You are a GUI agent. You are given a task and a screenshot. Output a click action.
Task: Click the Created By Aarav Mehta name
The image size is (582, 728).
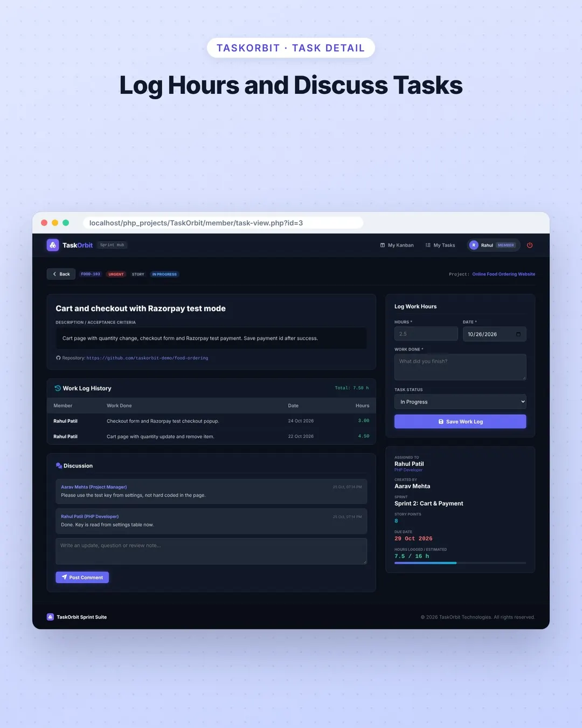412,486
